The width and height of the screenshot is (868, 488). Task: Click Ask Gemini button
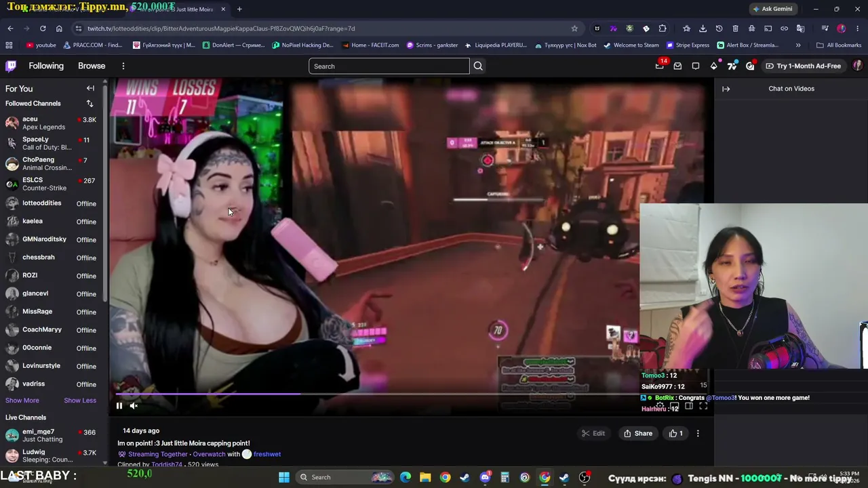[x=772, y=9]
